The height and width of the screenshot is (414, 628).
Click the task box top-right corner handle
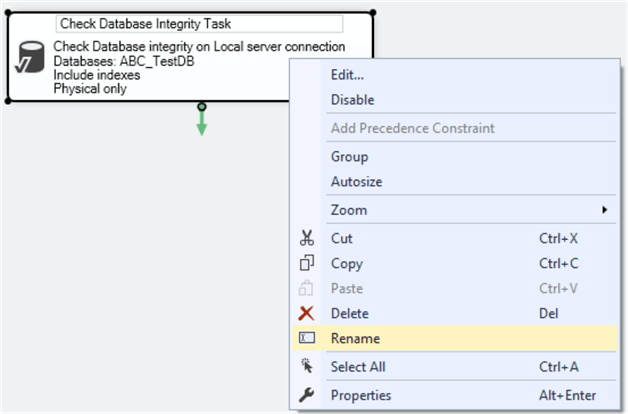(373, 12)
